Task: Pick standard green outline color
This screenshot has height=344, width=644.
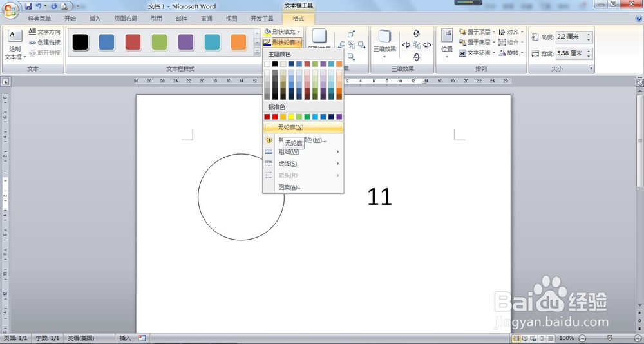Action: [x=307, y=117]
